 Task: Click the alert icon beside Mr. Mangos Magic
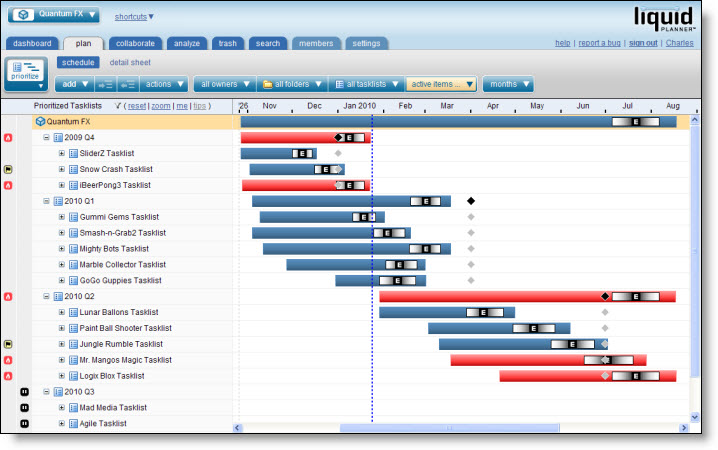click(8, 360)
